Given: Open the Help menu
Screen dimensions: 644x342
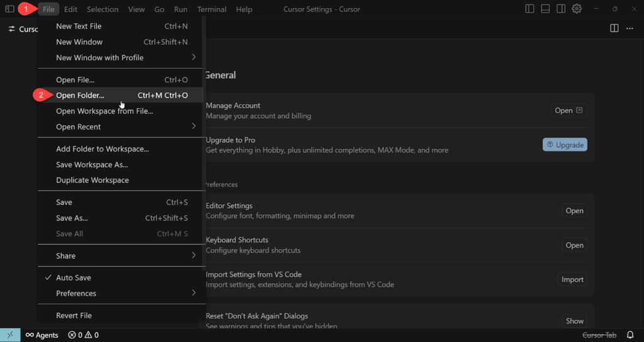Looking at the screenshot, I should [244, 9].
